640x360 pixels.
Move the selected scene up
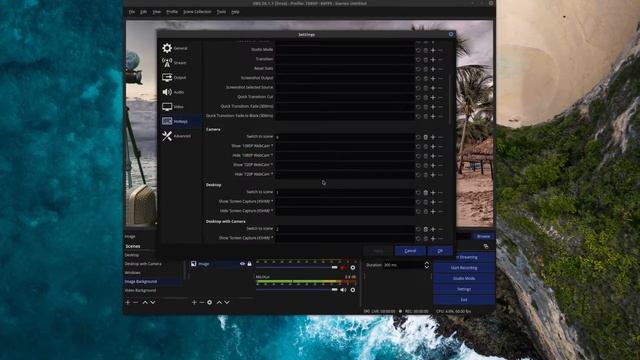145,302
